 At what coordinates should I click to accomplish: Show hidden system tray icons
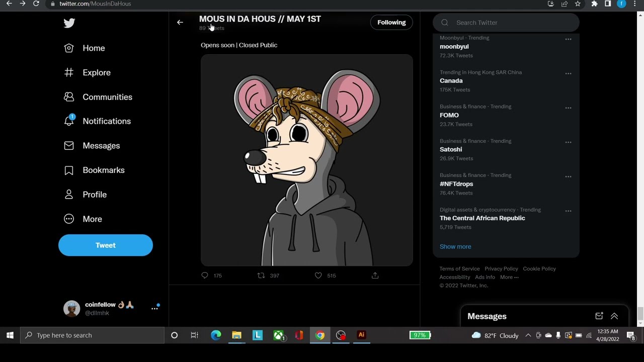coord(528,335)
